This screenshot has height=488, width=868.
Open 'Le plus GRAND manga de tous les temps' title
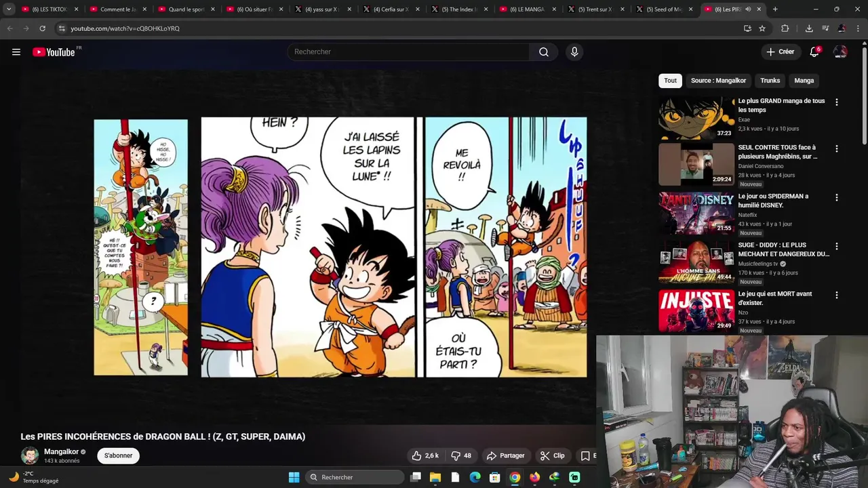(x=781, y=105)
